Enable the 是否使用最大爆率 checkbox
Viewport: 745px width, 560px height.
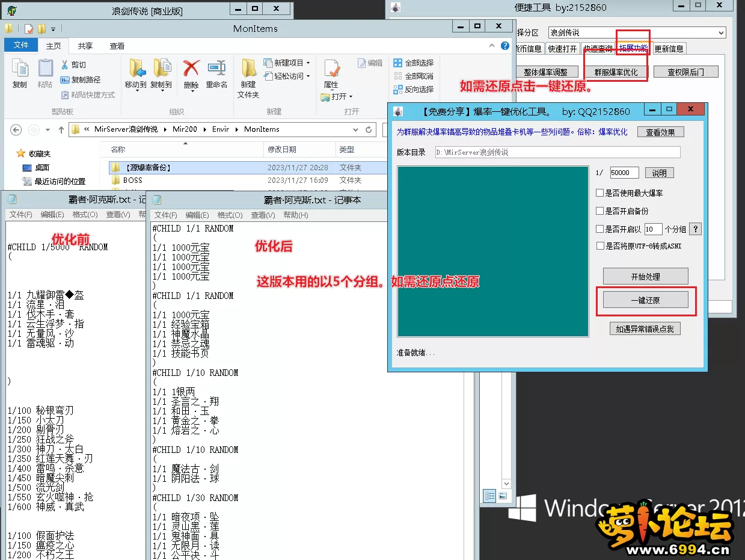tap(599, 193)
